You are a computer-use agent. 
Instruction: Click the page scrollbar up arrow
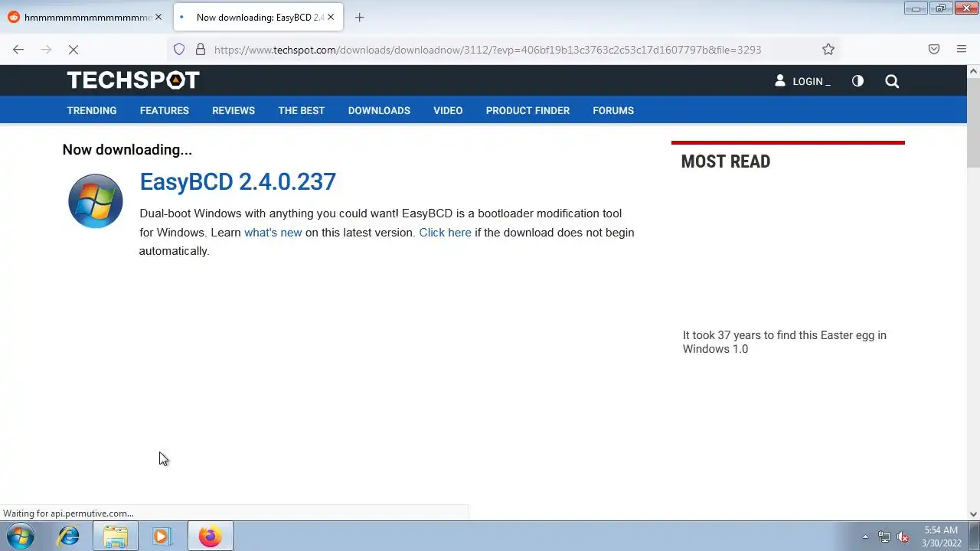pos(973,71)
